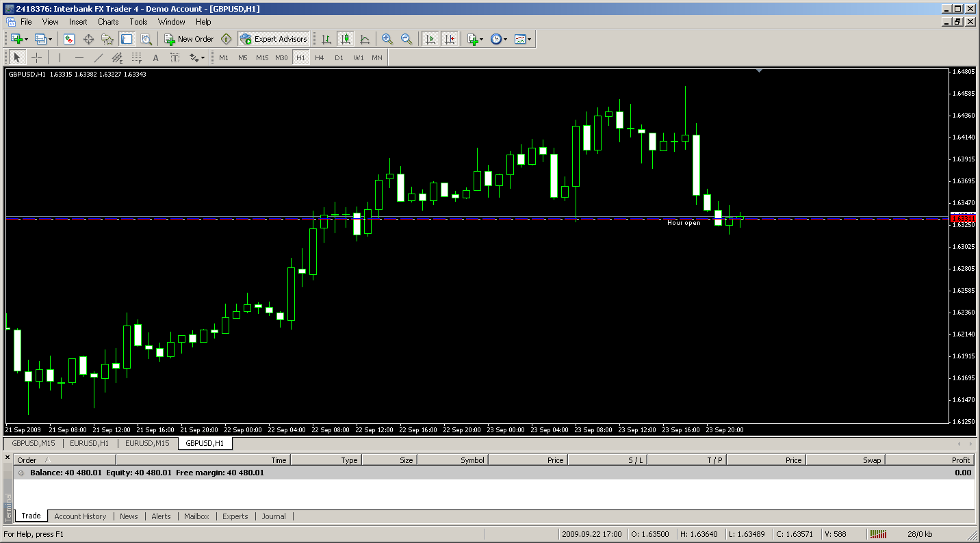Viewport: 980px width, 543px height.
Task: Select the Vertical Line drawing tool
Action: (x=60, y=58)
